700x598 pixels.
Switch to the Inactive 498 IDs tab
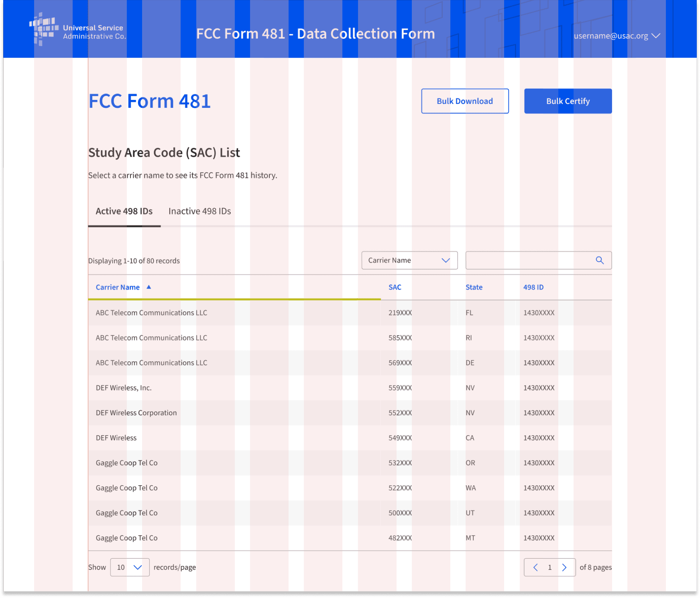[x=199, y=211]
